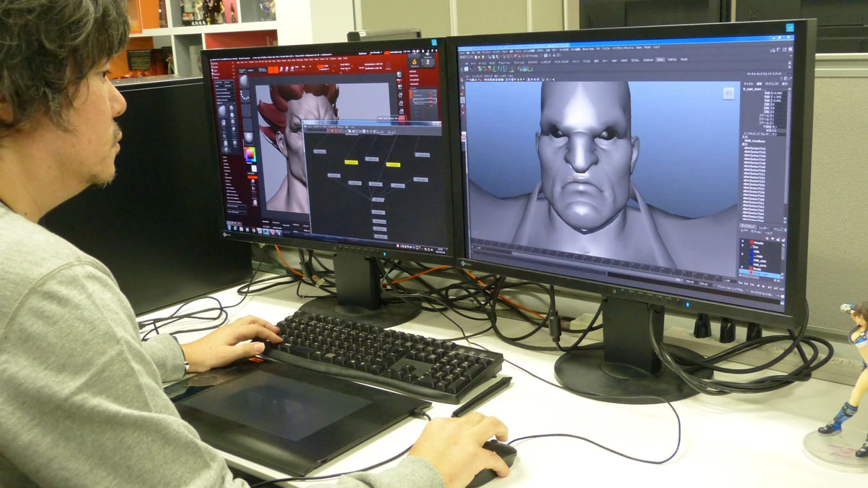Click the Windows Start button on left monitor
This screenshot has height=488, width=868.
pyautogui.click(x=229, y=227)
